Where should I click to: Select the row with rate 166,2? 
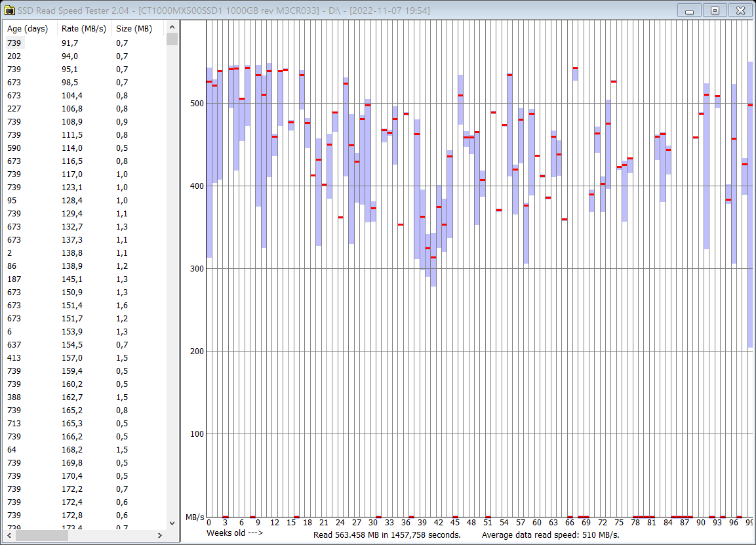click(x=85, y=437)
